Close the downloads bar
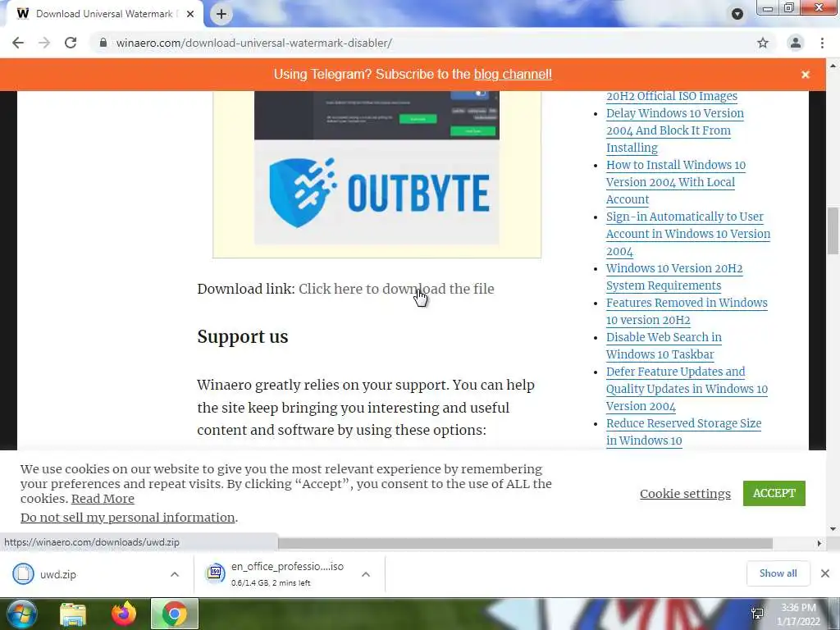The width and height of the screenshot is (840, 630). [825, 573]
